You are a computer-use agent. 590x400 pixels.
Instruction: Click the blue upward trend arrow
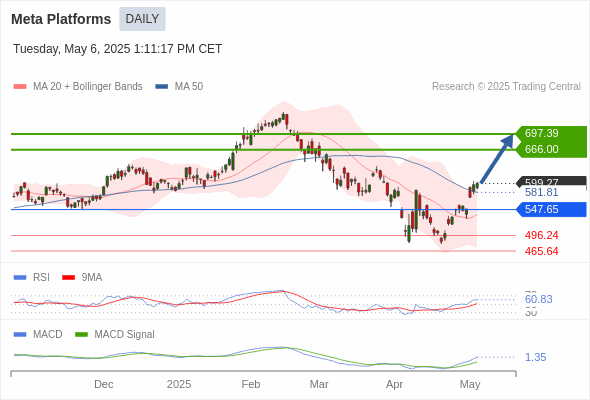pyautogui.click(x=497, y=159)
